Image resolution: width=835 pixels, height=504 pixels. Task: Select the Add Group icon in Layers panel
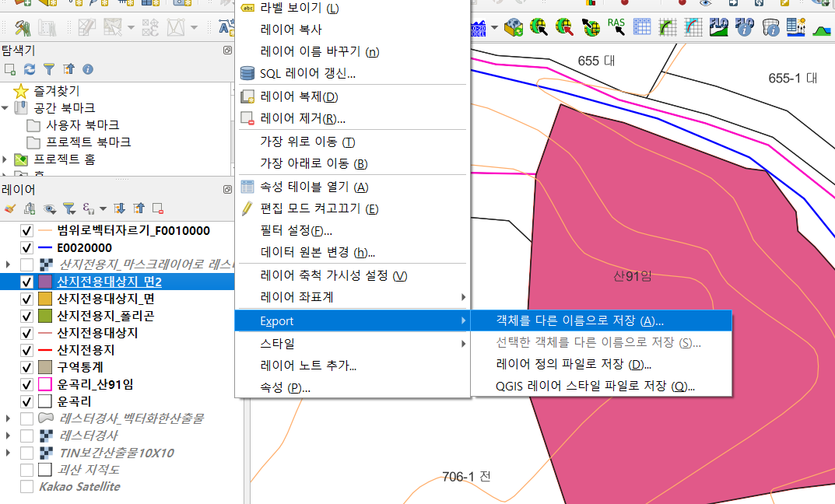(28, 208)
